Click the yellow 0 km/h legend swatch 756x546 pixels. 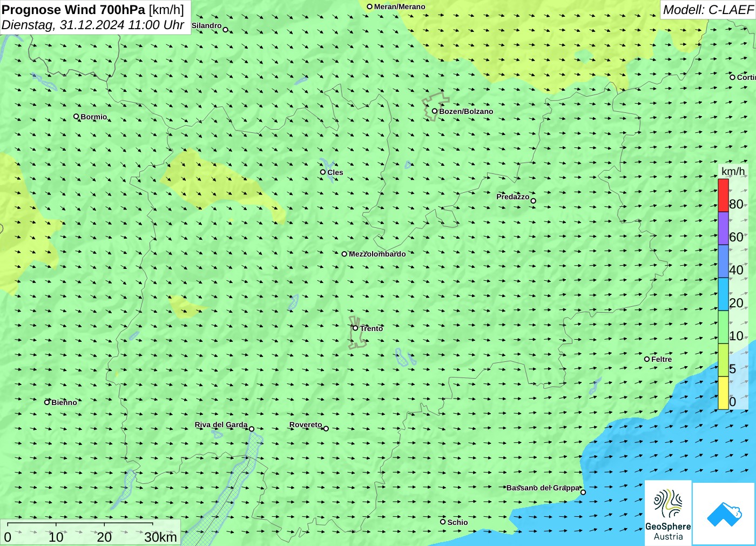pos(723,393)
